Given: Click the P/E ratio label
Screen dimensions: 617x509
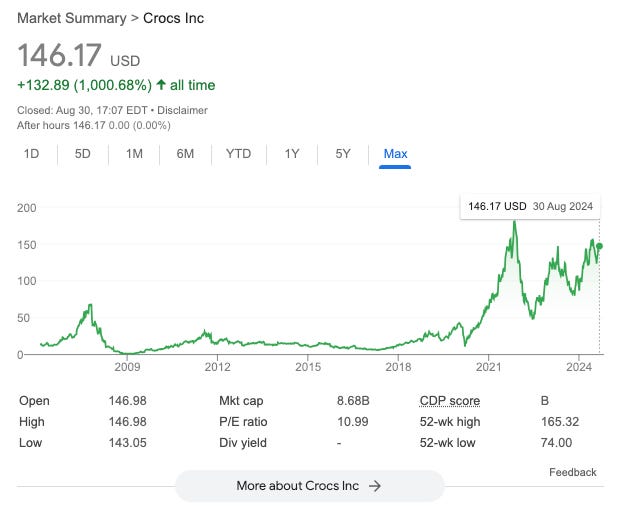Looking at the screenshot, I should click(243, 422).
